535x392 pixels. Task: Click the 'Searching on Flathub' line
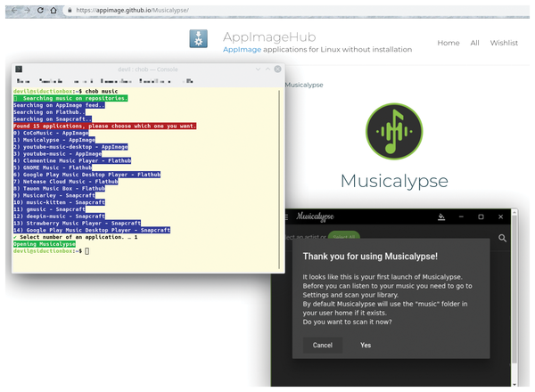coord(49,112)
